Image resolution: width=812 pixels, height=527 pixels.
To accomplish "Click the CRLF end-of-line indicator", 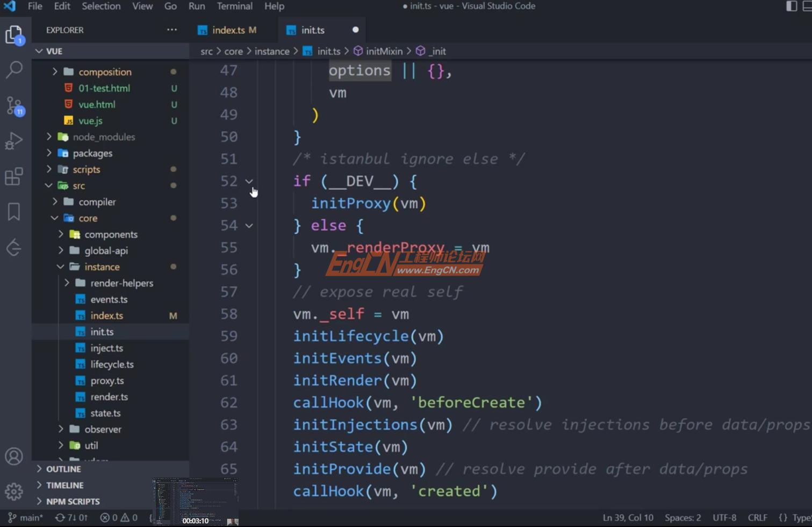I will point(757,517).
